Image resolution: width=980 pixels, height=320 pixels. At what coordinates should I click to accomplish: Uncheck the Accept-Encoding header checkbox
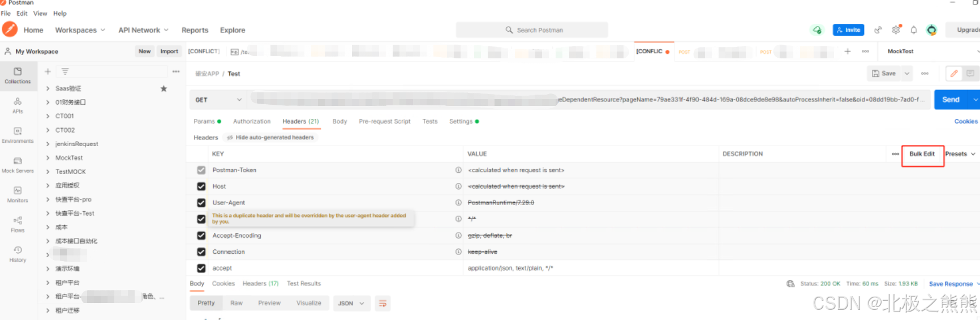point(201,236)
